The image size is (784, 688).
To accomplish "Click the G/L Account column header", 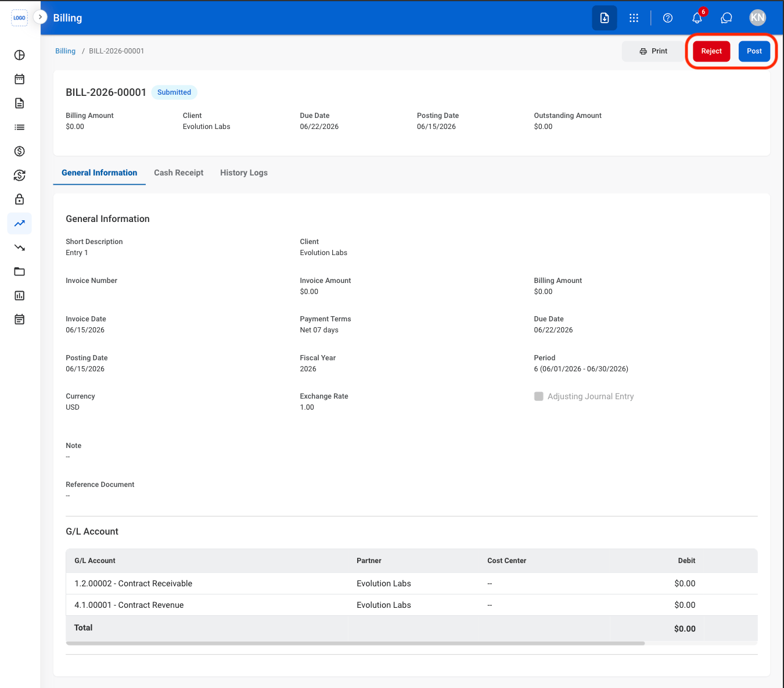I will pos(95,561).
